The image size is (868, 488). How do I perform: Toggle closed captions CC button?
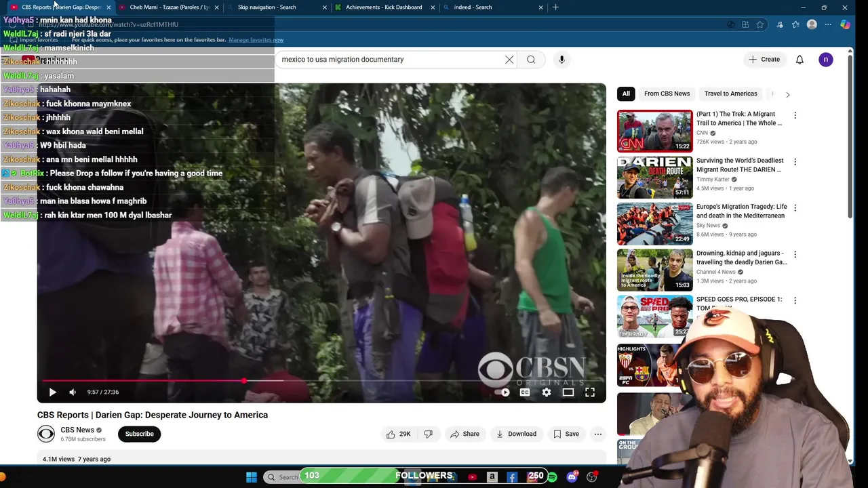pyautogui.click(x=525, y=392)
